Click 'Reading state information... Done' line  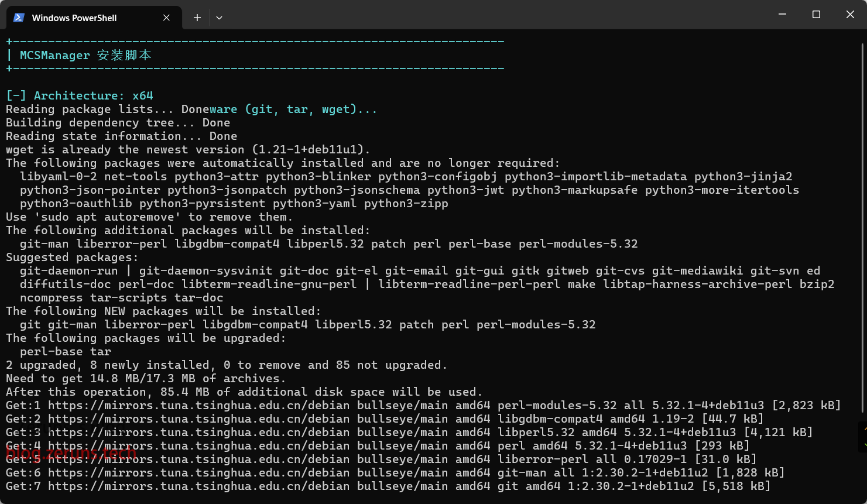pos(121,136)
